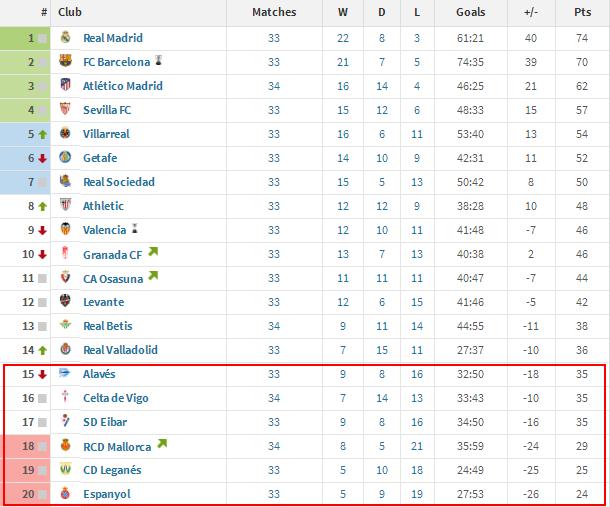Click the green promoted arrow beside Granada CF

point(152,252)
